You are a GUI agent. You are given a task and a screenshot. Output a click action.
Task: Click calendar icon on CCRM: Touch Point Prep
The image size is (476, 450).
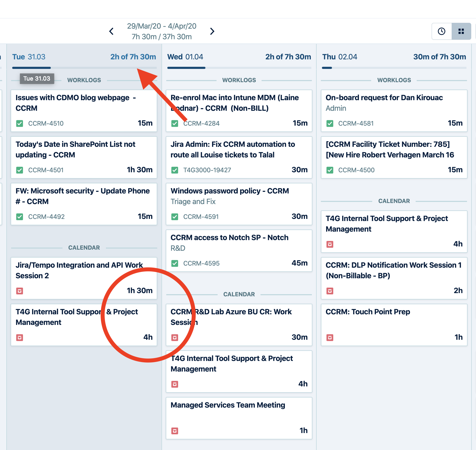tap(330, 338)
